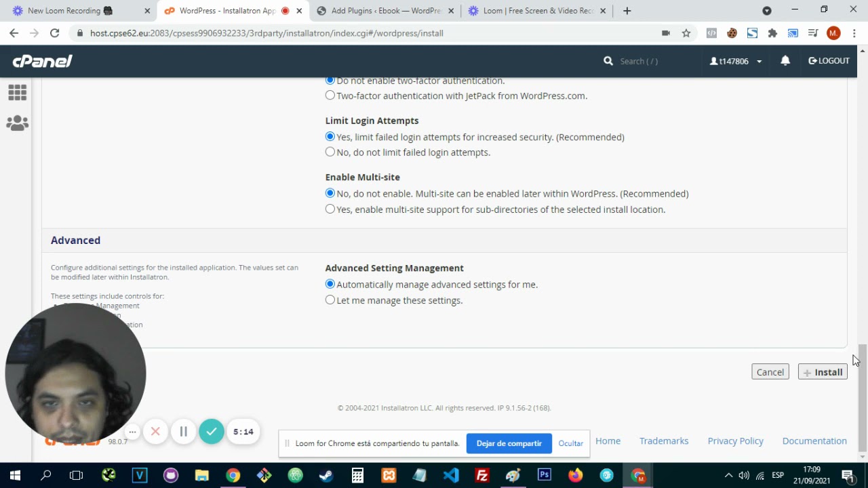Image resolution: width=868 pixels, height=488 pixels.
Task: Click the Install button
Action: tap(823, 372)
